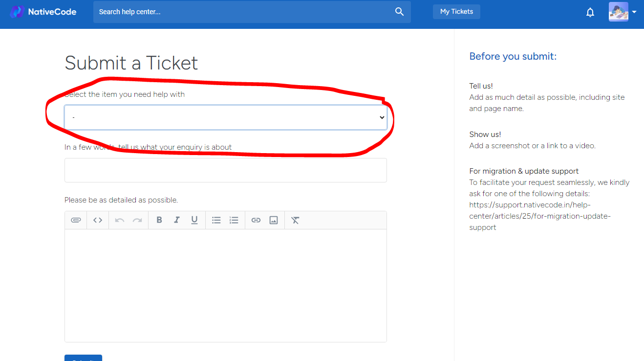The image size is (644, 361).
Task: Open the notifications bell
Action: pyautogui.click(x=590, y=12)
